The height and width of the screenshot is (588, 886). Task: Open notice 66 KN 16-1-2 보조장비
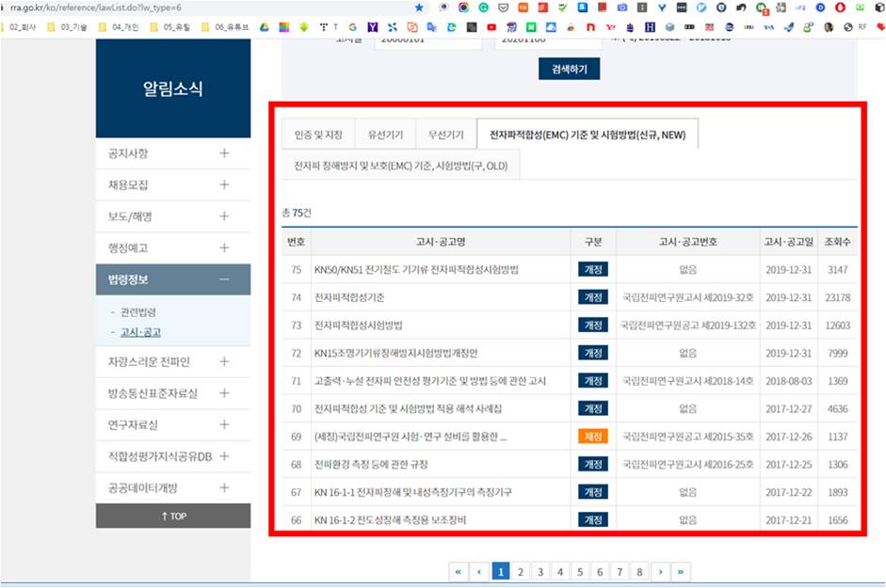pyautogui.click(x=390, y=519)
